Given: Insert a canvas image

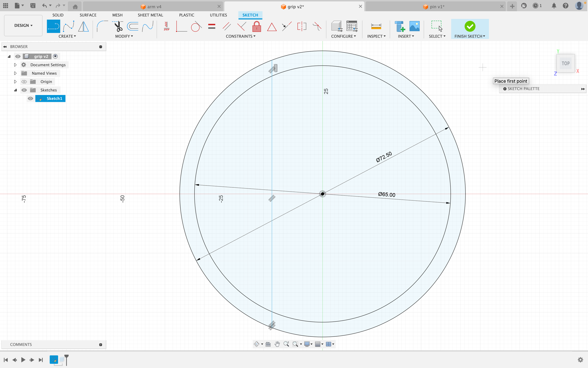Looking at the screenshot, I should coord(415,26).
